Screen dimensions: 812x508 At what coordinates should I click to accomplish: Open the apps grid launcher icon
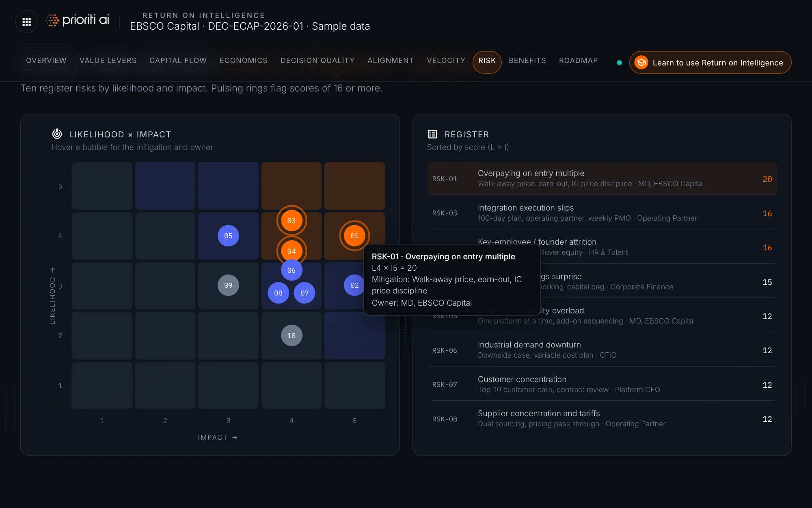click(x=26, y=22)
